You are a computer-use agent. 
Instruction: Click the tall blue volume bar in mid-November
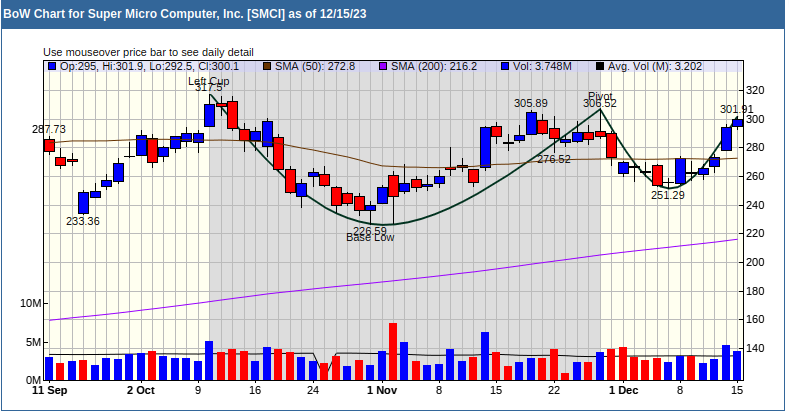click(485, 356)
